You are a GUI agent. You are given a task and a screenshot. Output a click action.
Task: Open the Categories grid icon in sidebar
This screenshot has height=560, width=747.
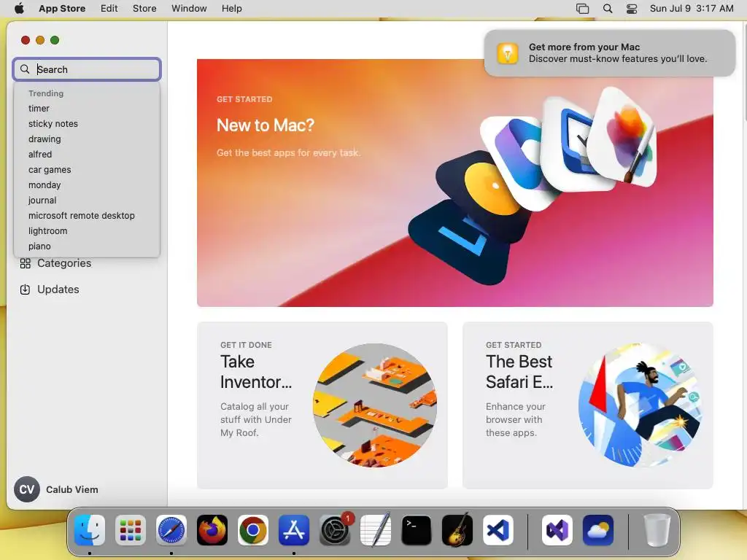click(26, 263)
